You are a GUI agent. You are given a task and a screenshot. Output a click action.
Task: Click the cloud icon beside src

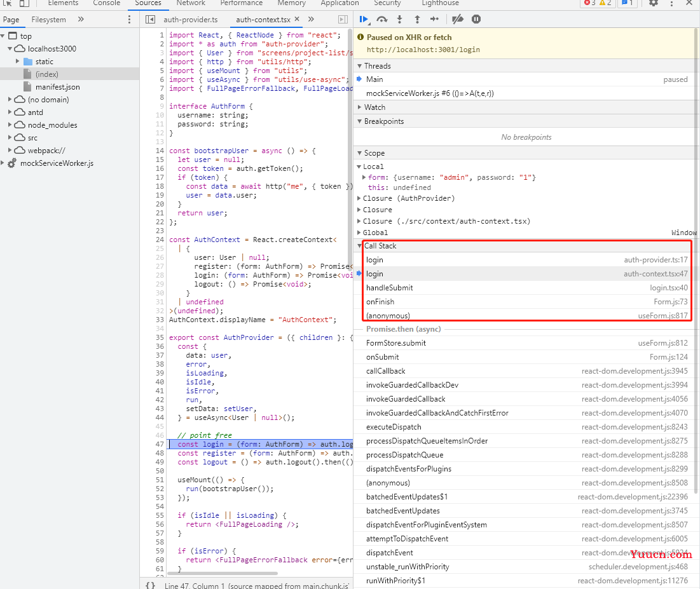(x=20, y=137)
